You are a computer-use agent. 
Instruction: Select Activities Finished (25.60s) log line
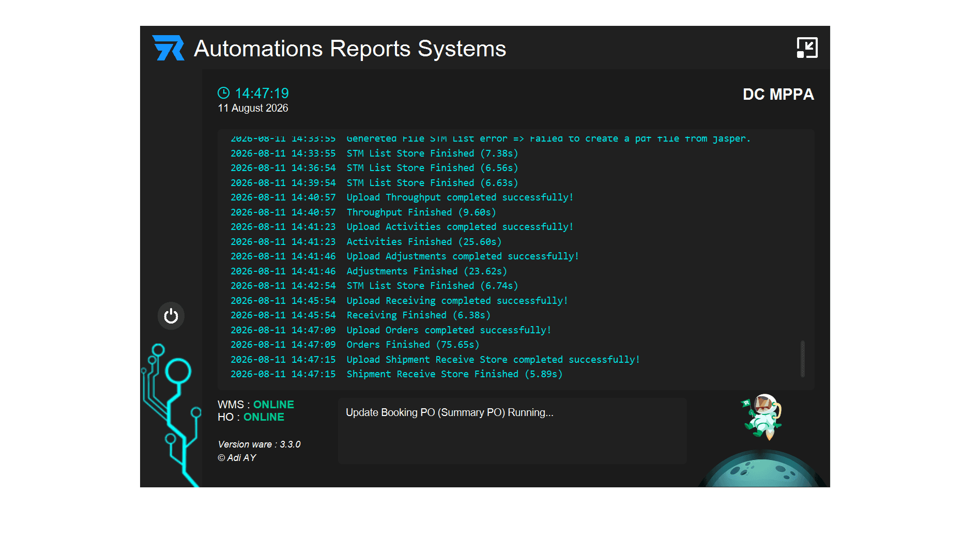(x=366, y=242)
